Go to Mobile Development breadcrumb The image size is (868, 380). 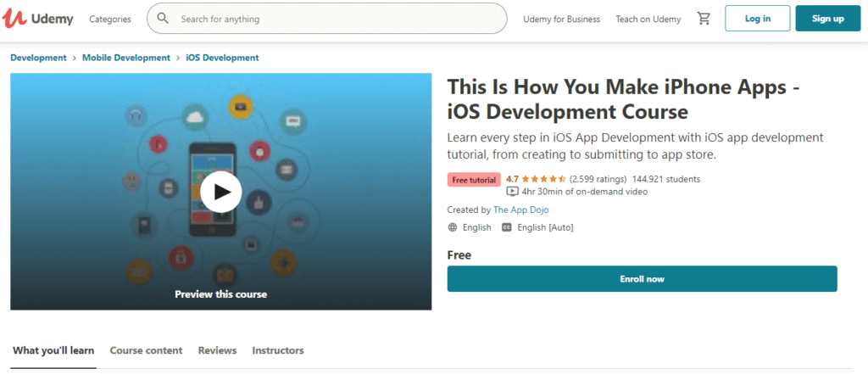(x=126, y=58)
